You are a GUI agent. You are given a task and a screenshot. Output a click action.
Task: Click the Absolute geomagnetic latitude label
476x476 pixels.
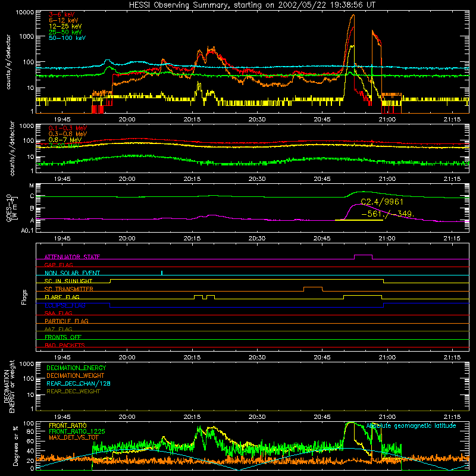(x=411, y=426)
